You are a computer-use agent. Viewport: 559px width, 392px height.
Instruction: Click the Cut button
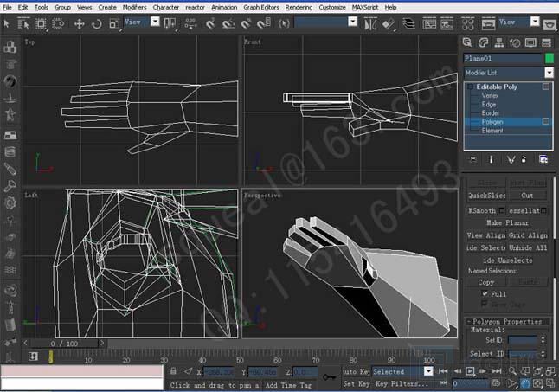(x=527, y=196)
